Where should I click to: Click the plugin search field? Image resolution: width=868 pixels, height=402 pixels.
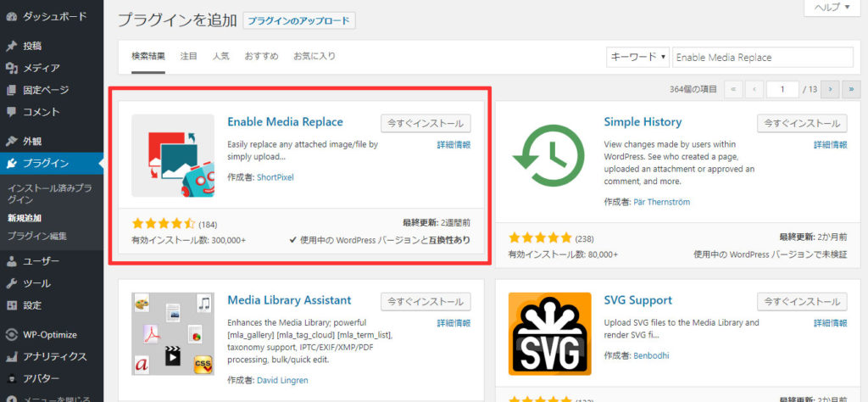(x=763, y=57)
